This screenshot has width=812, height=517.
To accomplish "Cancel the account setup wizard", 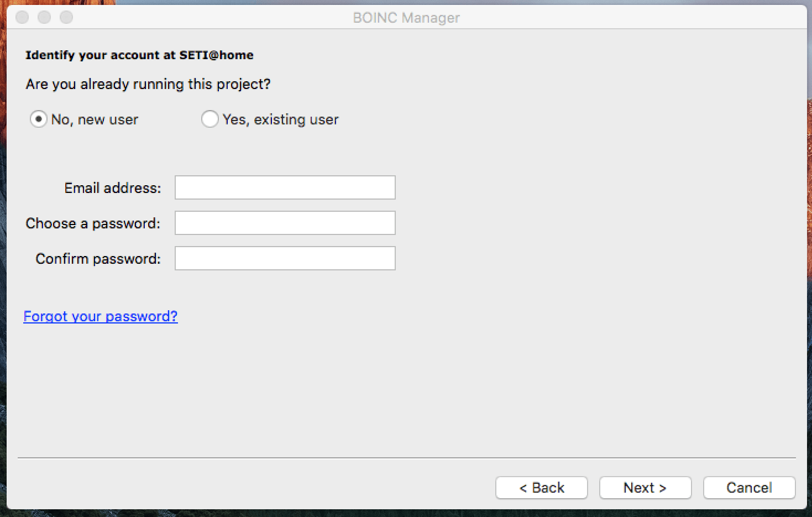I will click(x=750, y=488).
